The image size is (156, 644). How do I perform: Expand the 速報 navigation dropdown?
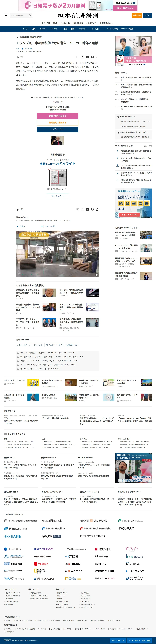(x=35, y=29)
